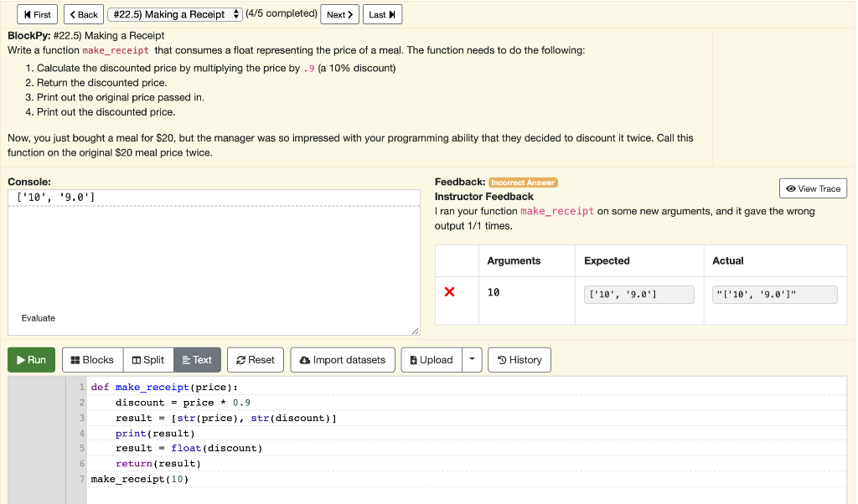Click the Incorrect Answer badge
The width and height of the screenshot is (858, 504).
point(523,183)
